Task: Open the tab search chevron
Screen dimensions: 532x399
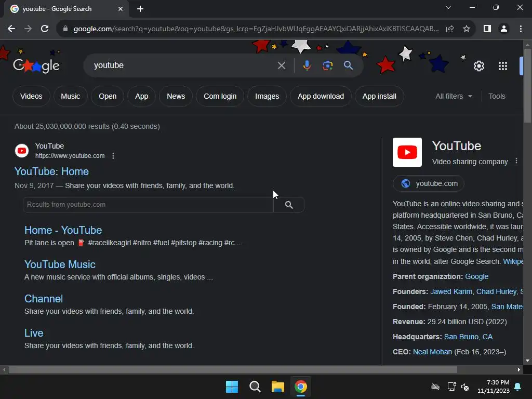Action: pos(448,7)
